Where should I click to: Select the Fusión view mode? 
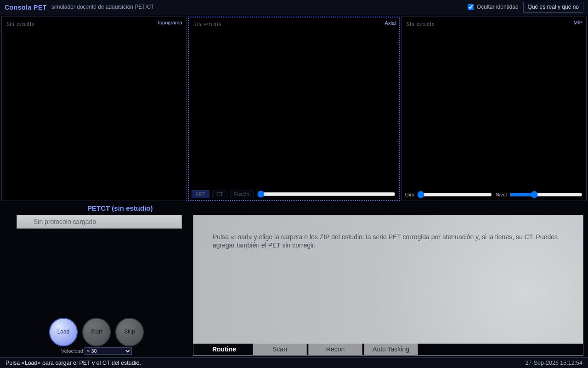pos(242,194)
